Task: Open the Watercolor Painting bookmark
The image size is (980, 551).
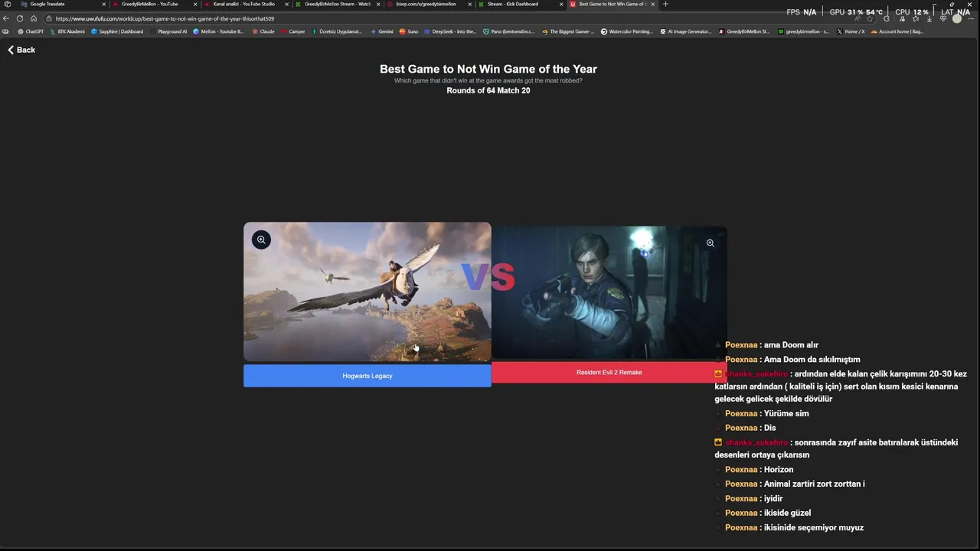Action: pyautogui.click(x=627, y=31)
